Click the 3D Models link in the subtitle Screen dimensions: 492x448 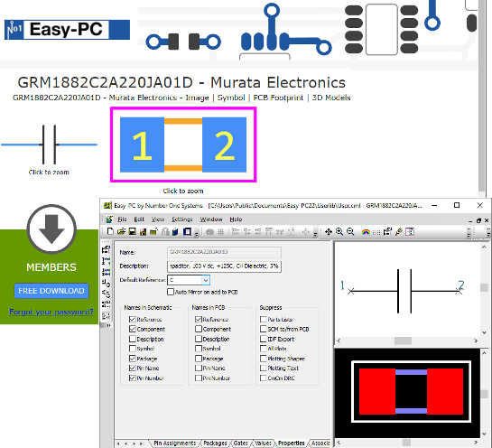point(331,98)
